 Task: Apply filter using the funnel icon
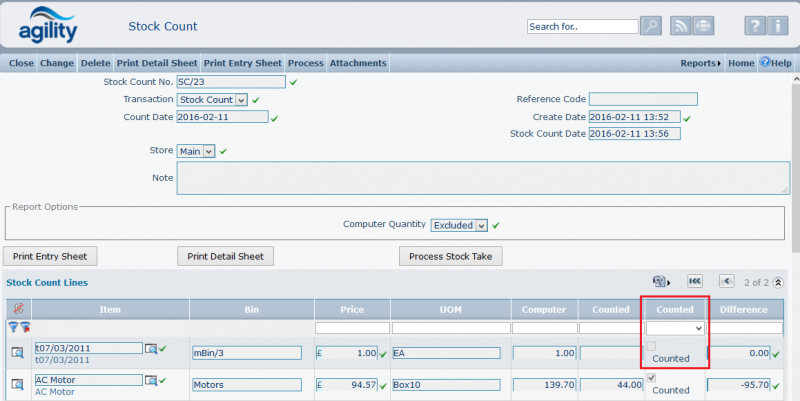click(x=14, y=327)
